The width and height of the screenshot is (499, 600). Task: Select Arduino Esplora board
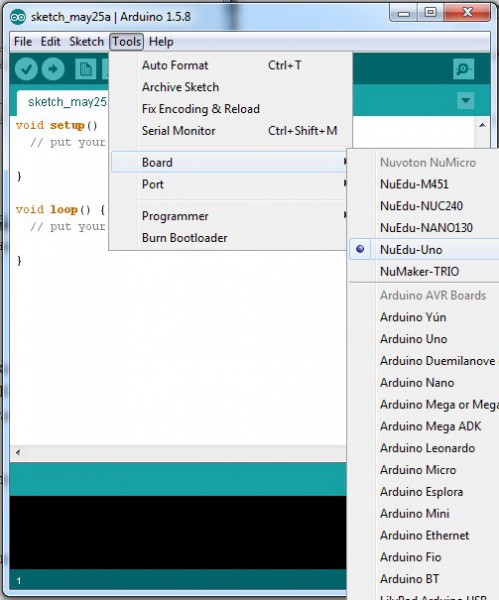(x=424, y=492)
